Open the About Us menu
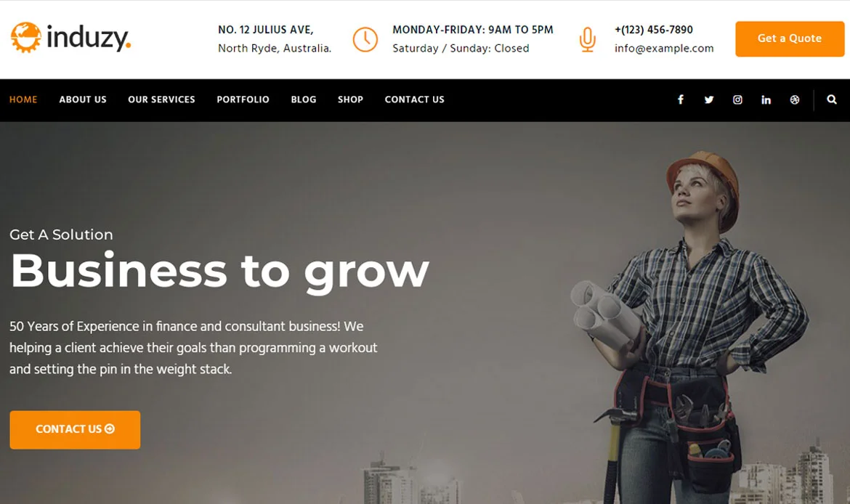The image size is (850, 504). point(83,99)
